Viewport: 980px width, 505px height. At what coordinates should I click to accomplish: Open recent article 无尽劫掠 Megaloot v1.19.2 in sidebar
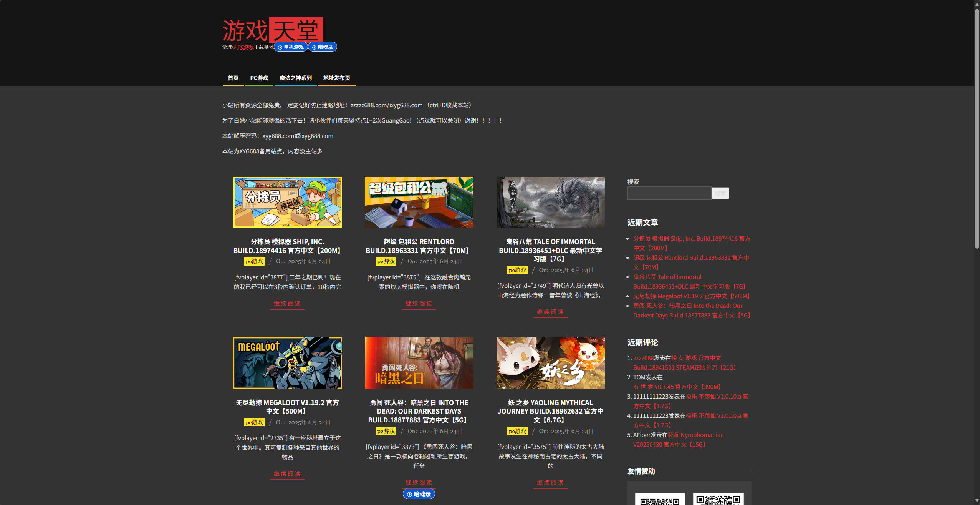tap(693, 296)
